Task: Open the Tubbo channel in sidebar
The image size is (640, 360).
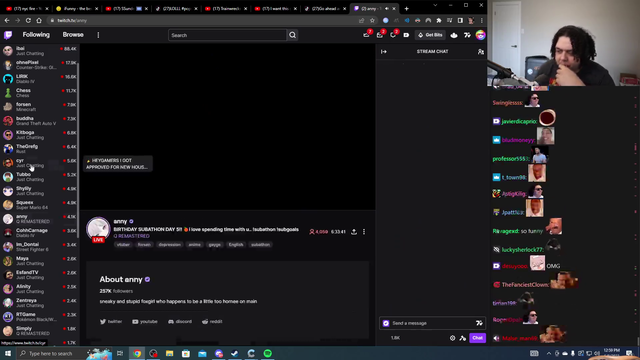Action: pos(40,177)
